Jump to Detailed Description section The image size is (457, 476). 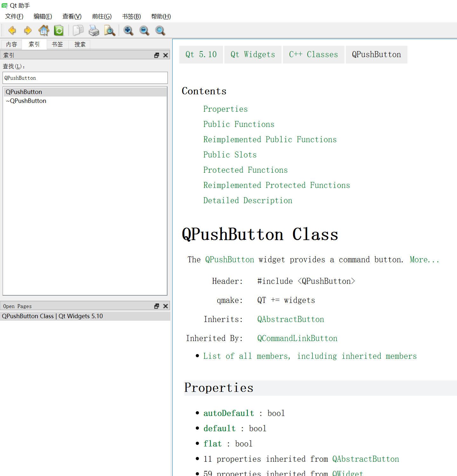tap(248, 200)
